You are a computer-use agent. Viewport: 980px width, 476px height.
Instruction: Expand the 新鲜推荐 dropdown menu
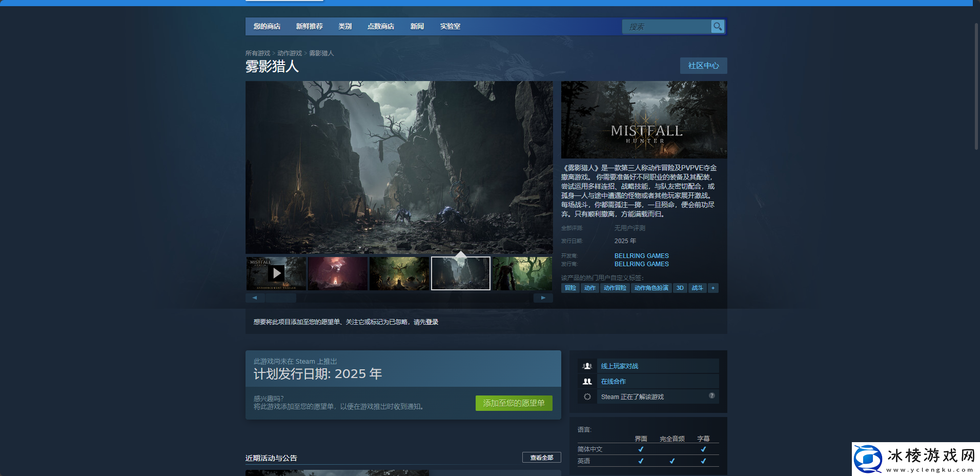309,26
